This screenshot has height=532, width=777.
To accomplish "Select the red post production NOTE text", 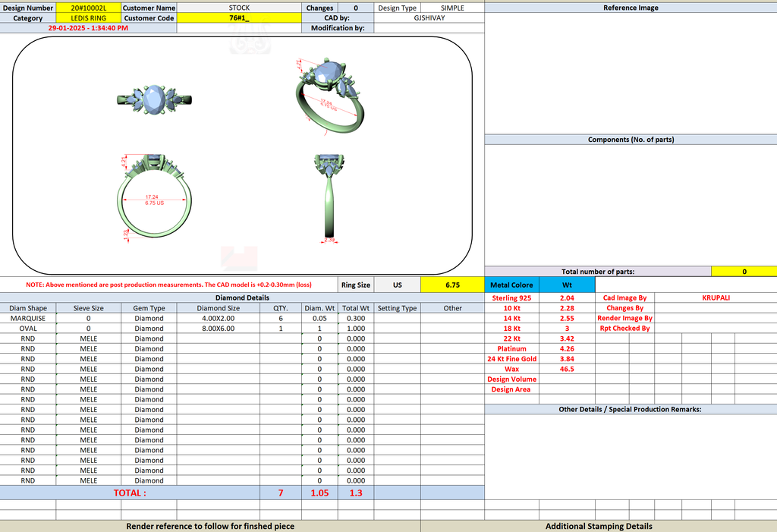I will point(168,285).
